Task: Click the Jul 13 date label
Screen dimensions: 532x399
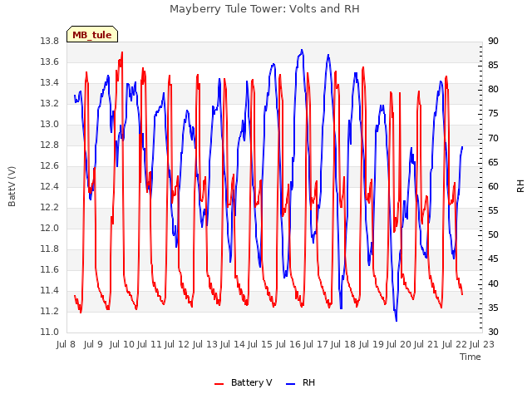Action: [205, 345]
